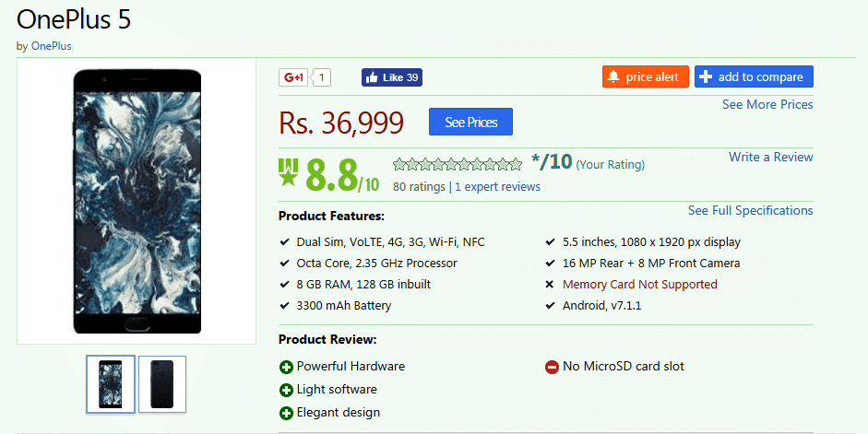
Task: Click the No MicroSD red minus icon
Action: 552,367
